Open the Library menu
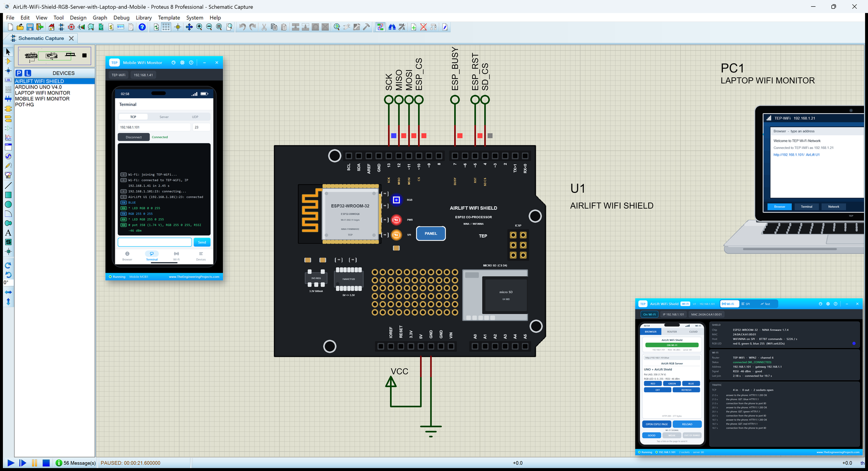The width and height of the screenshot is (868, 471). pyautogui.click(x=144, y=18)
